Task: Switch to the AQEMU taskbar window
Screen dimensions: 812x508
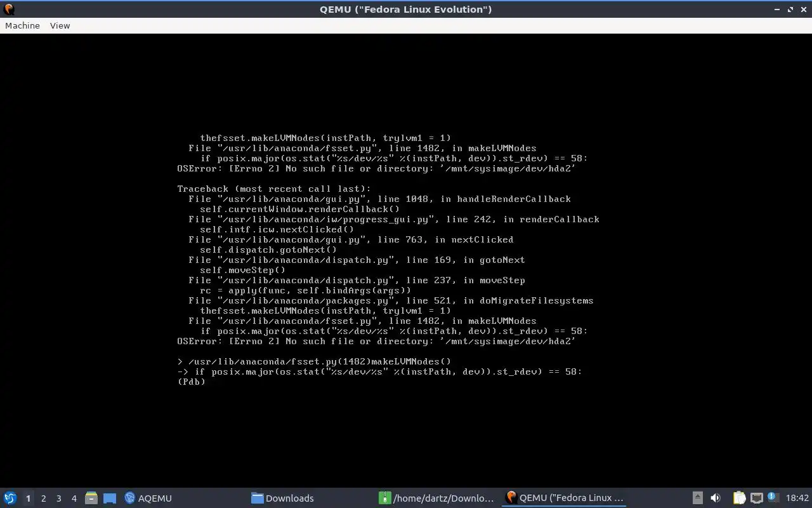Action: pyautogui.click(x=148, y=498)
